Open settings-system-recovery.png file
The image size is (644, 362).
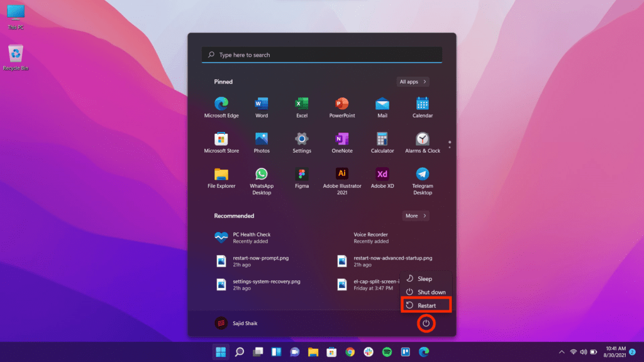pos(260,285)
